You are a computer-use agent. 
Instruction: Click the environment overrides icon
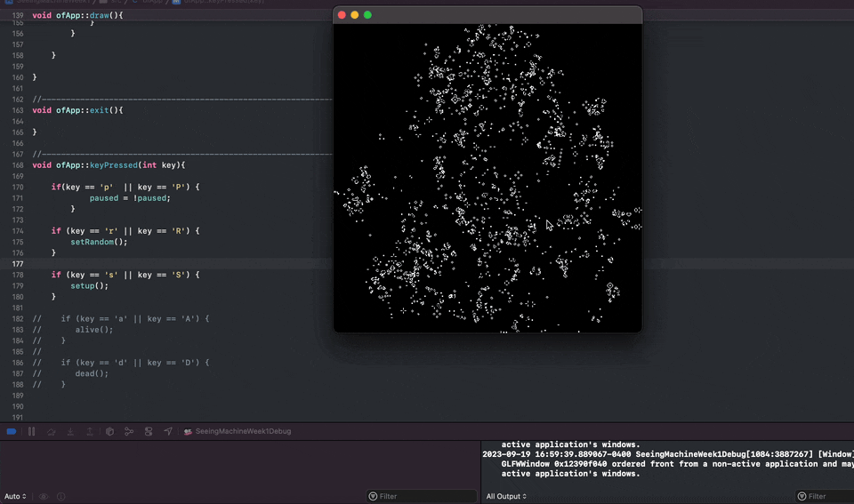coord(149,431)
